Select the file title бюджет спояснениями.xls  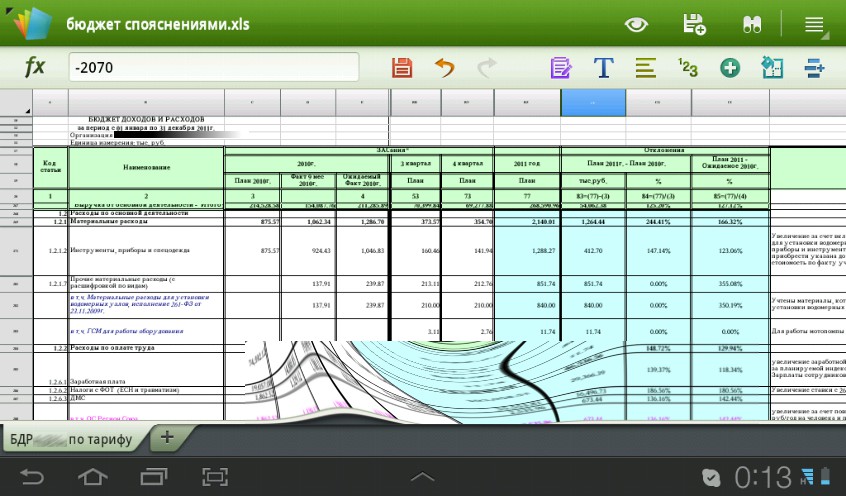point(158,24)
